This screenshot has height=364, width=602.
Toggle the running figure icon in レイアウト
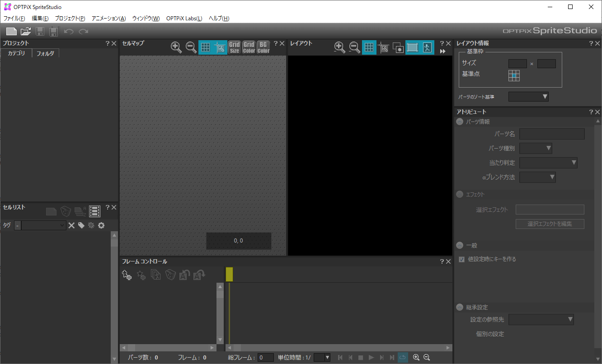427,47
